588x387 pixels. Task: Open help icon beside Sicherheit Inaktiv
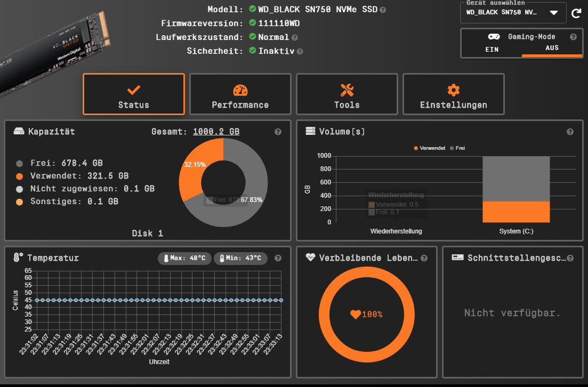click(x=300, y=51)
